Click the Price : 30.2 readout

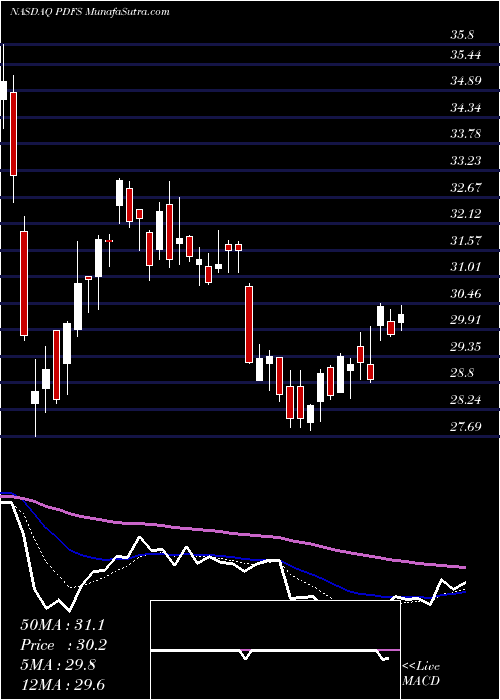pyautogui.click(x=62, y=645)
